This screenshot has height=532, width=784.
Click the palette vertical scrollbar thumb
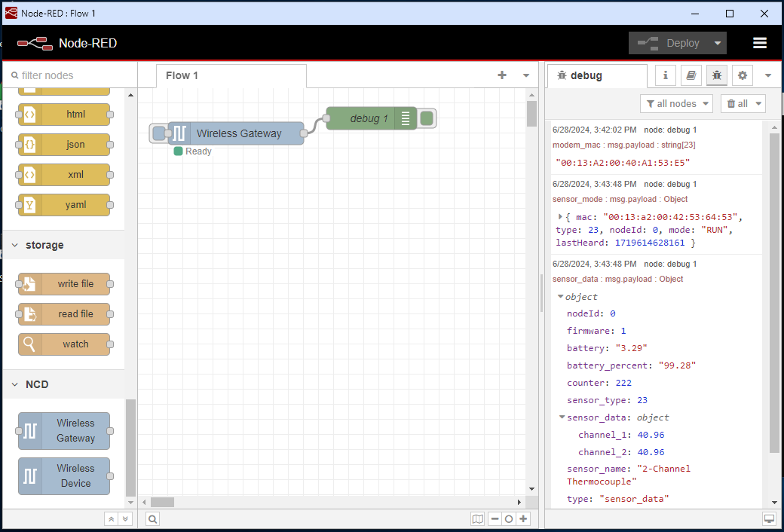[x=130, y=448]
